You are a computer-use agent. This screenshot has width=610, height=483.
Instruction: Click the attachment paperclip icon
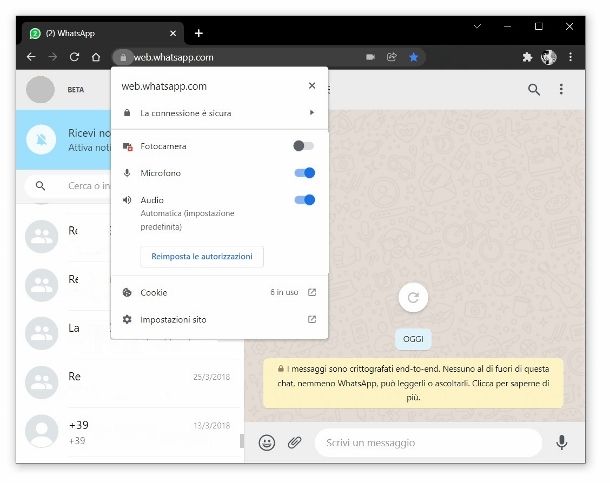294,443
